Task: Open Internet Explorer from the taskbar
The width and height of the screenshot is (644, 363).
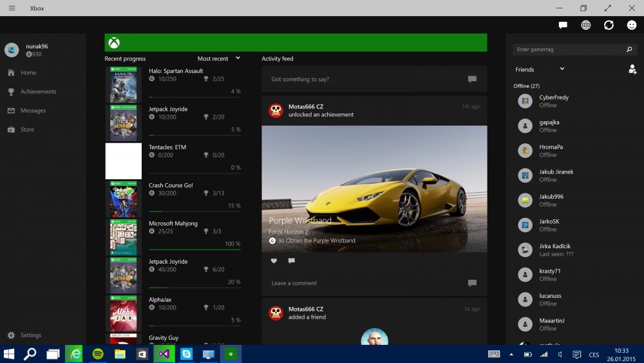Action: tap(75, 354)
